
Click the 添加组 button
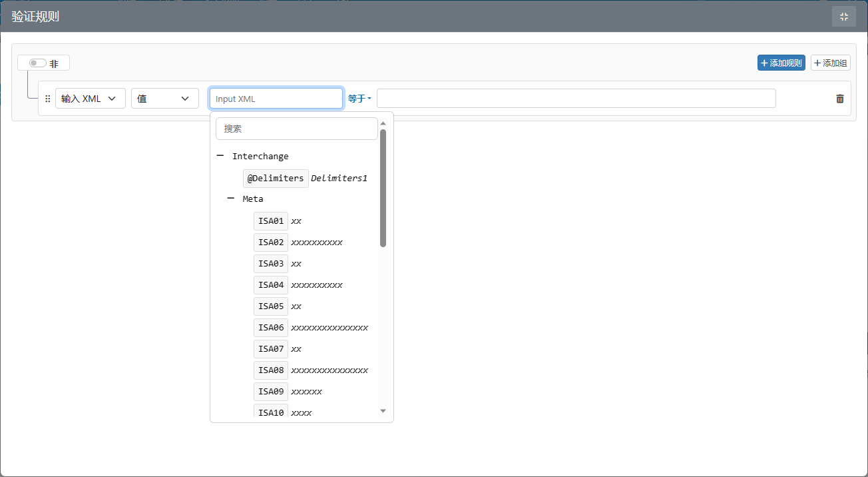[830, 63]
